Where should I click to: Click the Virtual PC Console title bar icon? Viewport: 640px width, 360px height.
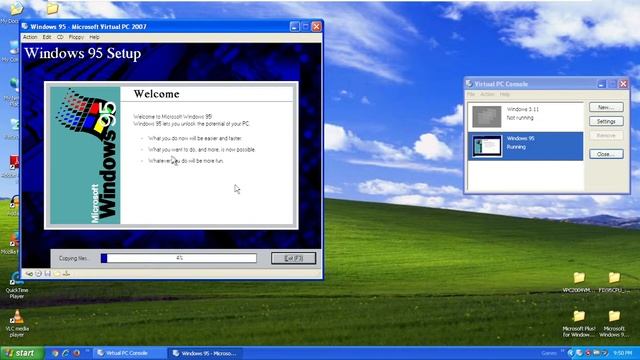coord(469,84)
